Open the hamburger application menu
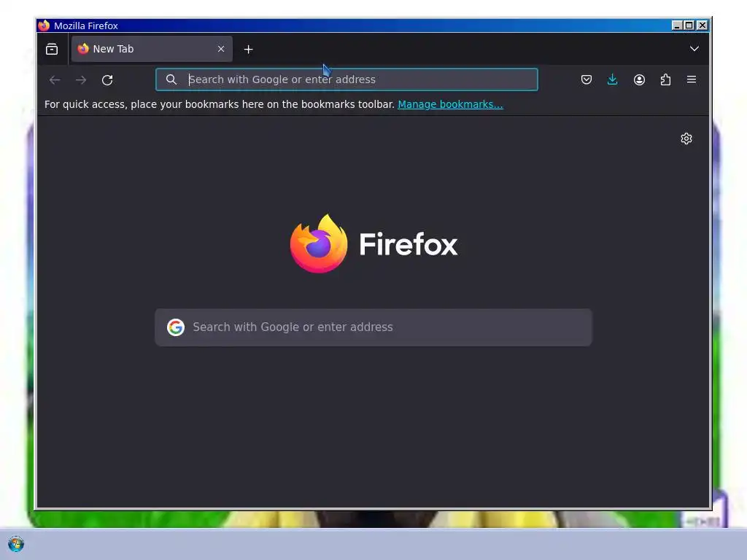Image resolution: width=747 pixels, height=560 pixels. [692, 79]
